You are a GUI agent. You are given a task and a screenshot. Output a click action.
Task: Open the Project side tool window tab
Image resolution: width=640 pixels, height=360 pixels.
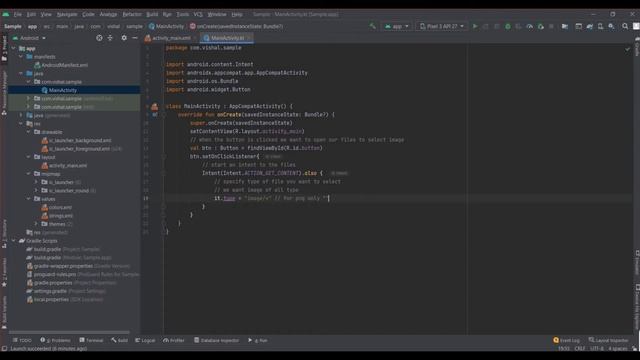pyautogui.click(x=4, y=49)
